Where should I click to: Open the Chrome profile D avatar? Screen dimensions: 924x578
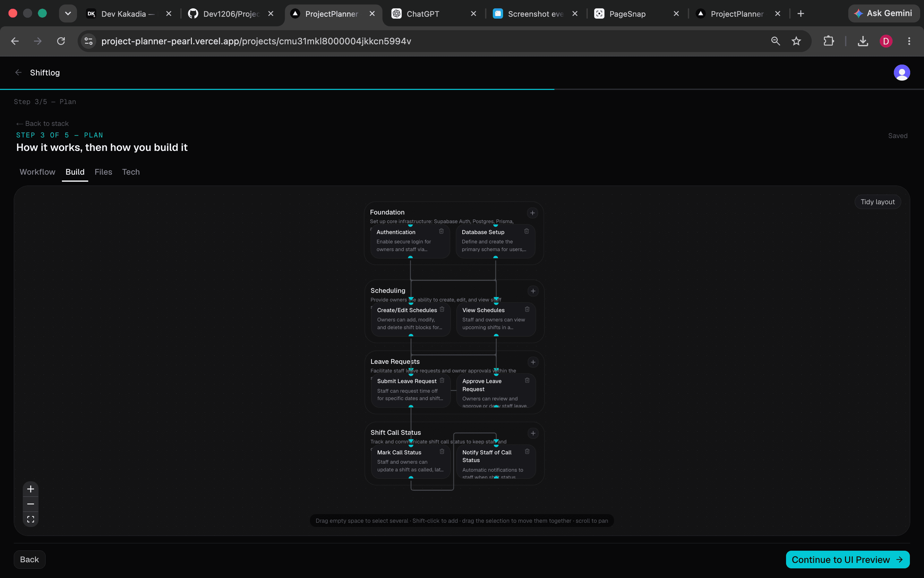pos(886,41)
